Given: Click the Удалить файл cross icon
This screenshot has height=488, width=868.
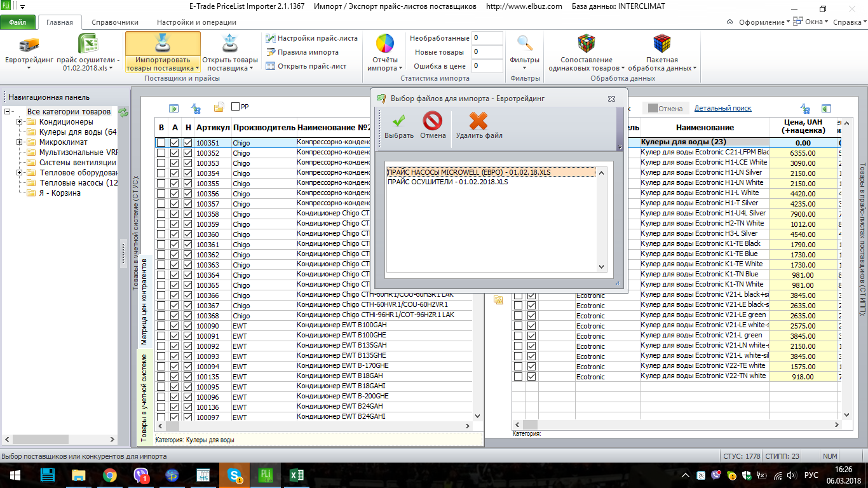Looking at the screenshot, I should (478, 120).
